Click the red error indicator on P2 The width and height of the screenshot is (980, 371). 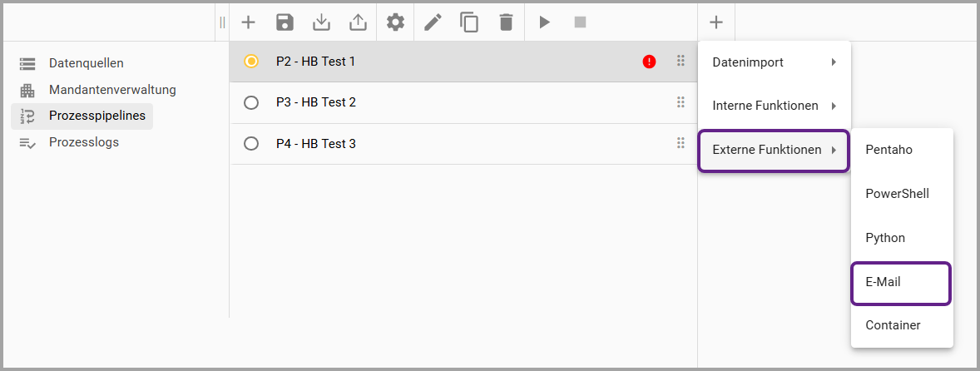point(649,62)
